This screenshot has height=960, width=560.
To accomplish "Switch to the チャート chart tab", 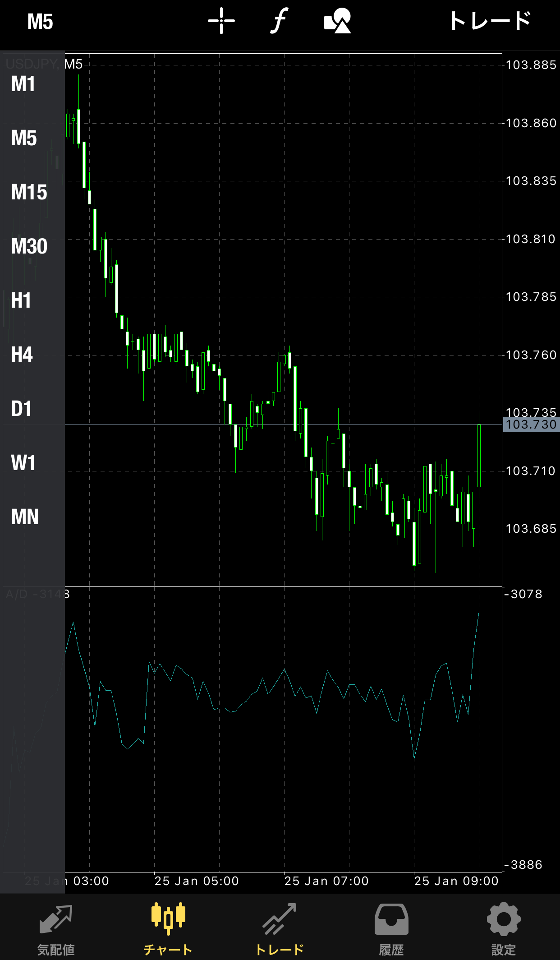I will coord(168,930).
